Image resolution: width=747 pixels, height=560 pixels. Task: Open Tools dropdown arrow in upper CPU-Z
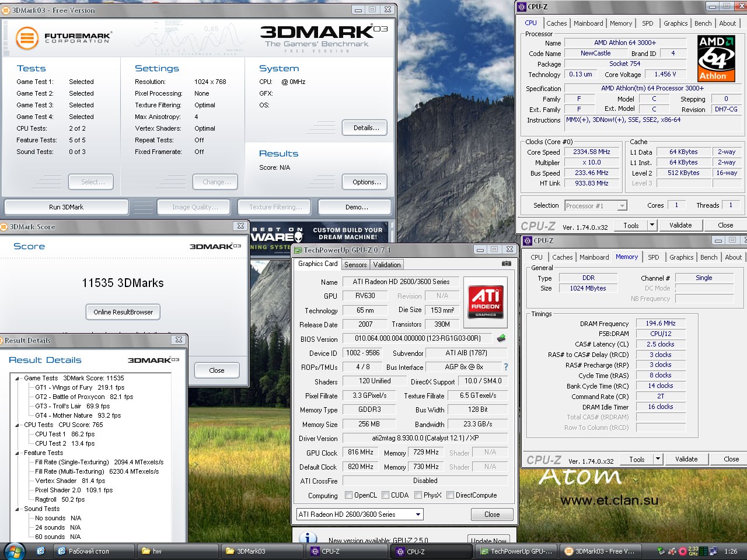[x=652, y=225]
